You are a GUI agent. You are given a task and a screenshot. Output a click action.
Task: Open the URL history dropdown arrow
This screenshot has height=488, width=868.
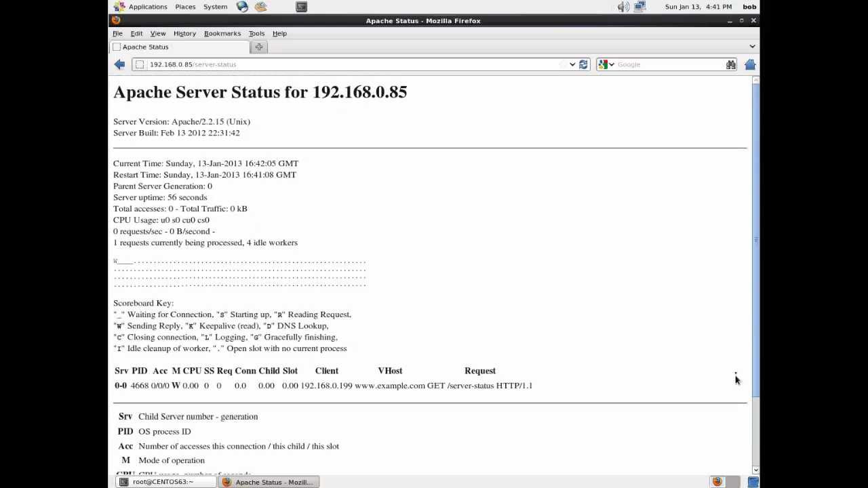(572, 64)
